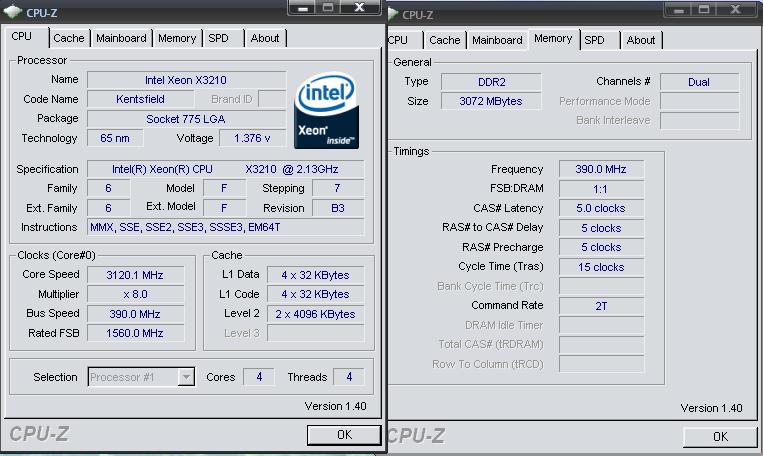
Task: Click Technology value 65 nm
Action: tap(115, 138)
